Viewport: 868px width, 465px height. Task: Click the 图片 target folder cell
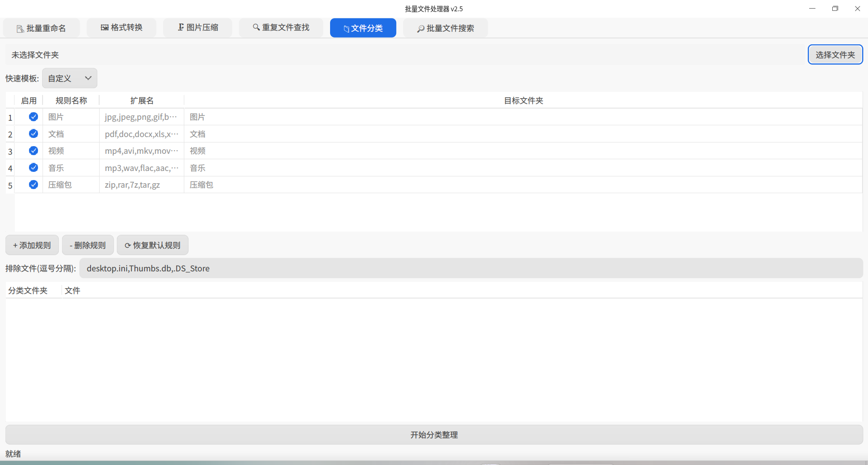pyautogui.click(x=523, y=117)
